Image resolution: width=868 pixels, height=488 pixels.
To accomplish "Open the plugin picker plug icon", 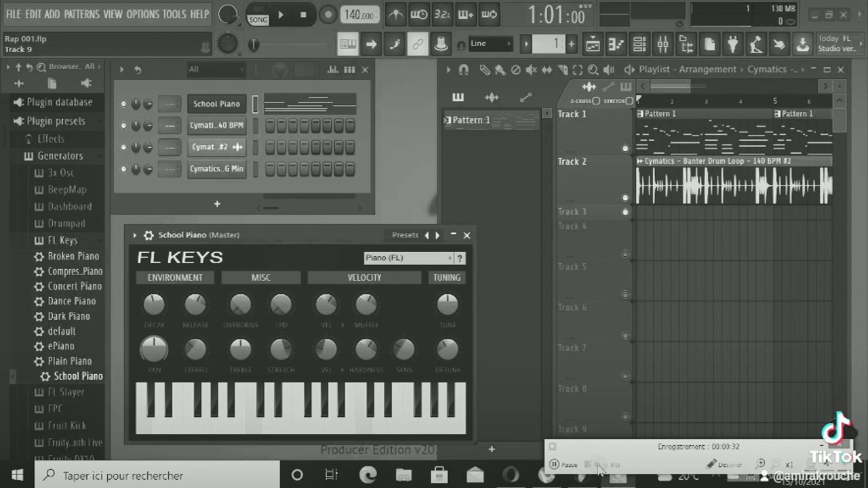I will coord(732,45).
